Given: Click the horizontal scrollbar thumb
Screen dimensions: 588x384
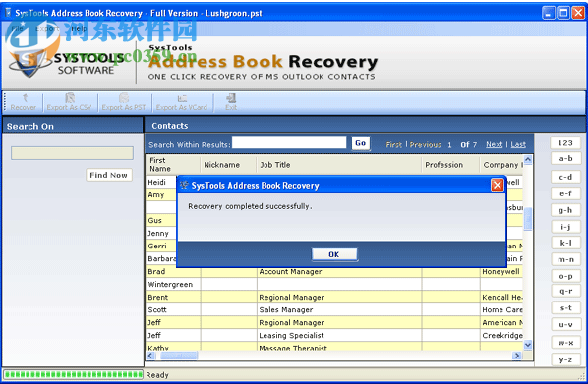Looking at the screenshot, I should (x=179, y=356).
